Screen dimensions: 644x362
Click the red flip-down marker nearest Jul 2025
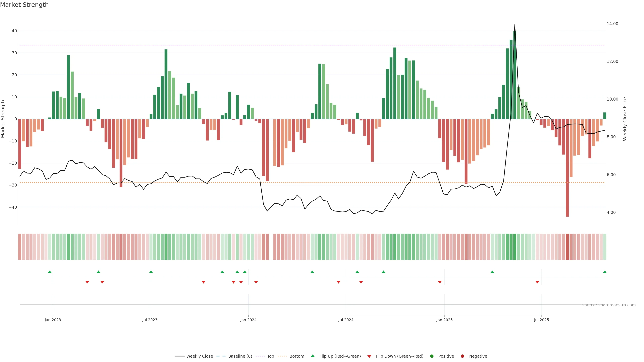(537, 282)
